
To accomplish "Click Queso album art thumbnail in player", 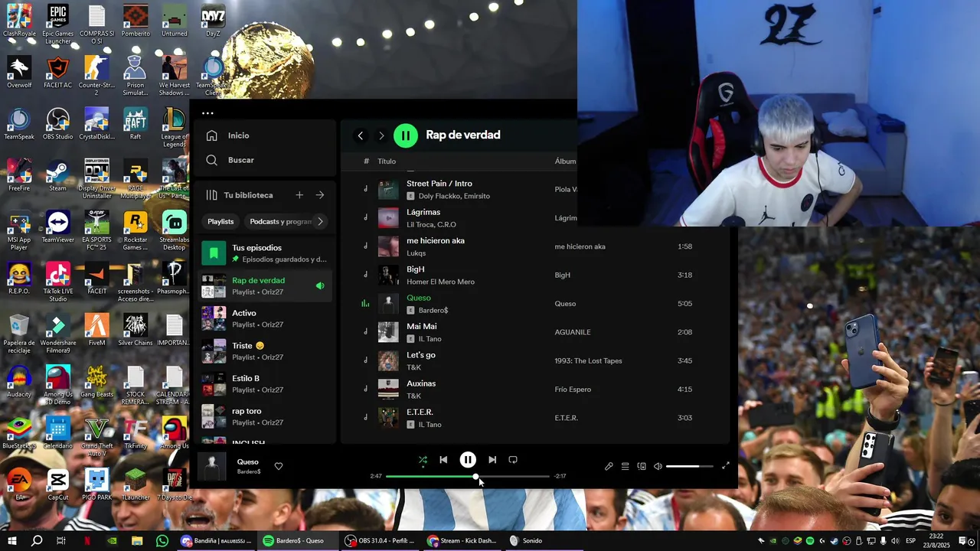I will (x=212, y=467).
